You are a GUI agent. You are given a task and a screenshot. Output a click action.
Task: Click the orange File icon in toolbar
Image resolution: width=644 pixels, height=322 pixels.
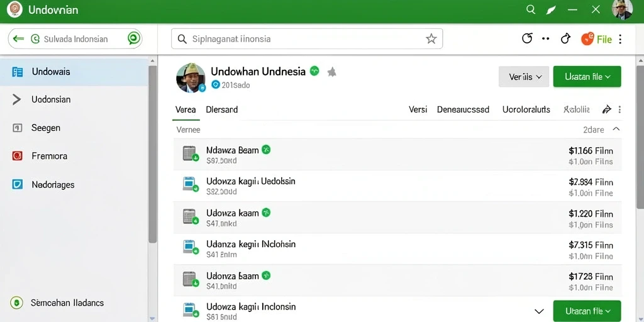pos(587,38)
